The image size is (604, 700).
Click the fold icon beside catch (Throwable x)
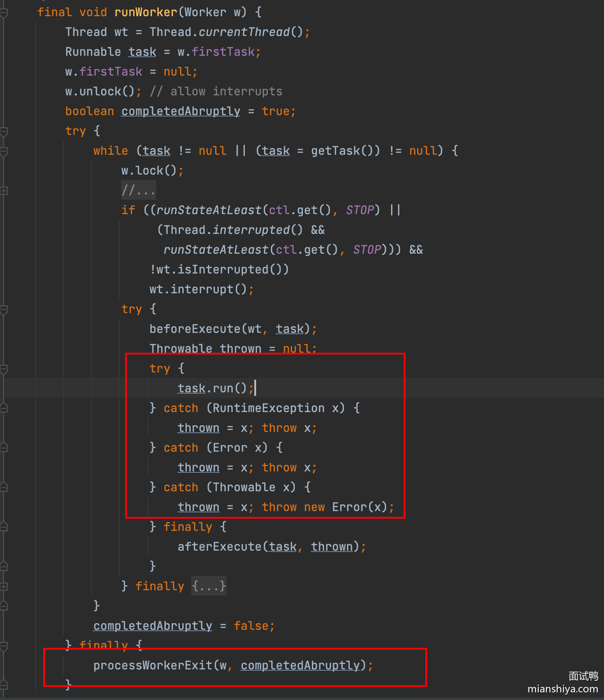4,487
